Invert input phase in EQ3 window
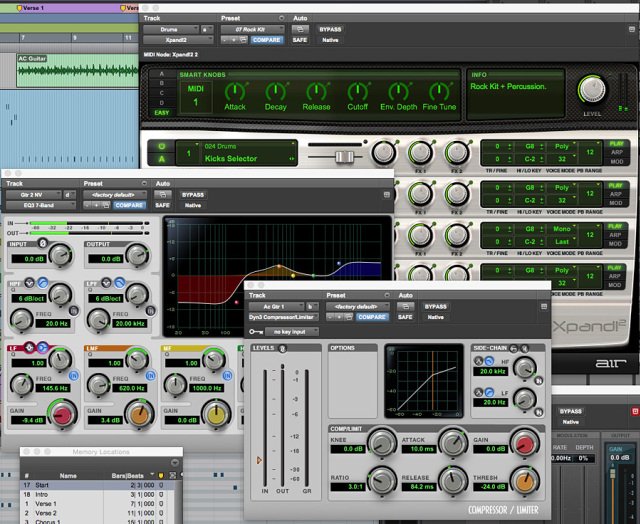The image size is (640, 524). tap(42, 243)
